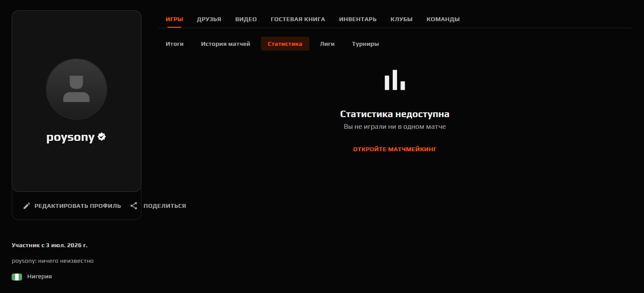The height and width of the screenshot is (293, 644).
Task: Go to the ГОСТЕВАЯ КНИГА tab
Action: [x=298, y=19]
